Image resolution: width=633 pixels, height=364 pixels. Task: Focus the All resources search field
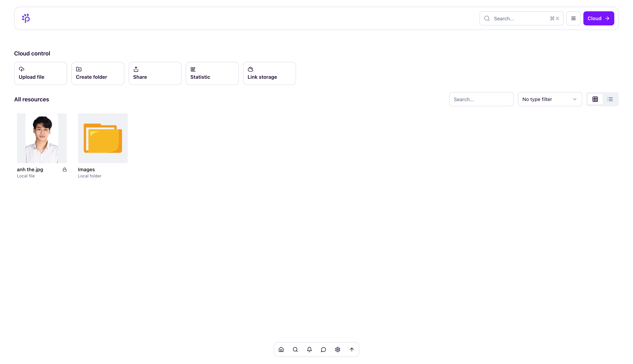(x=481, y=99)
